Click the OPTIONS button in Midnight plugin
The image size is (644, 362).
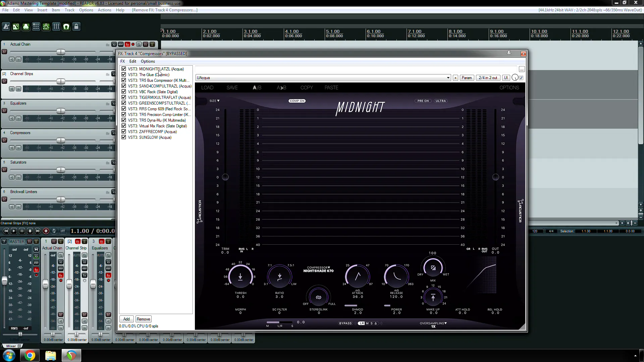point(509,87)
